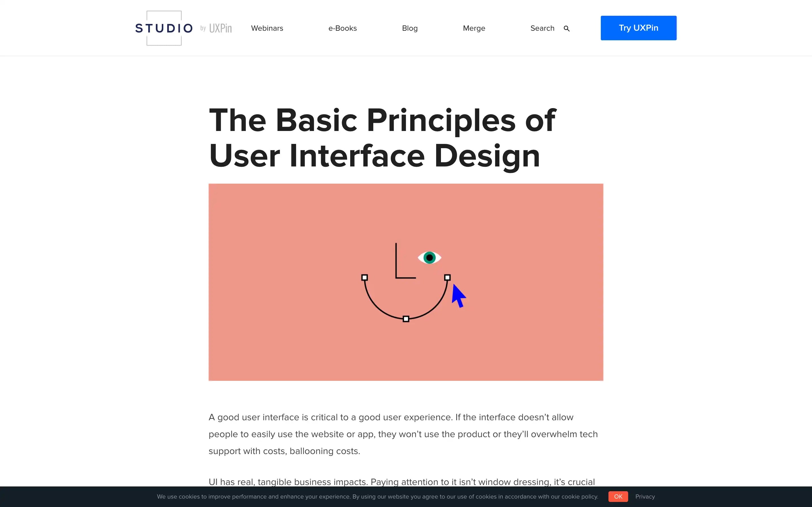The width and height of the screenshot is (812, 507).
Task: Navigate to the Merge page
Action: click(474, 28)
